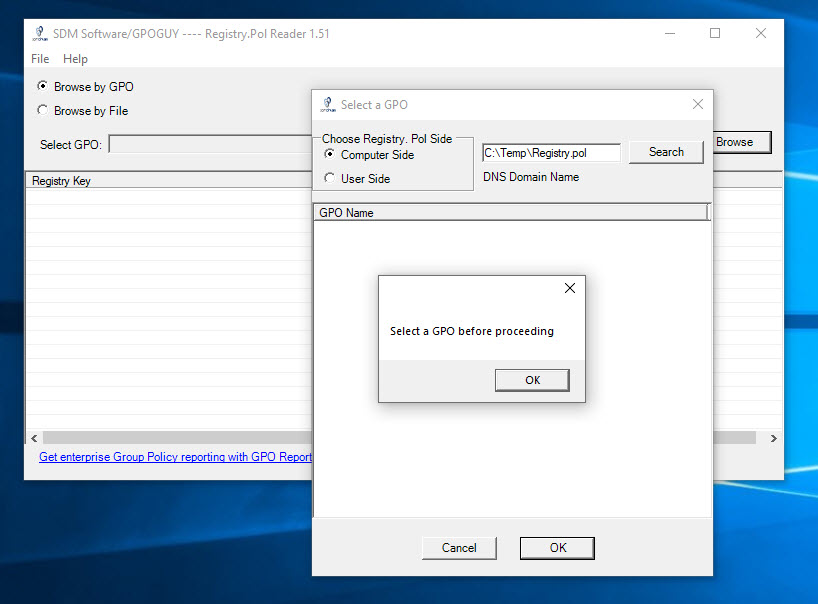Click the DNS domain name input field
The image size is (818, 604).
pyautogui.click(x=551, y=153)
